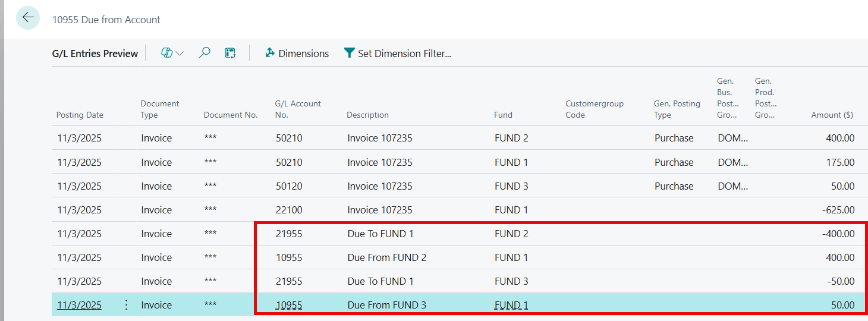
Task: Show row options for the selected entry
Action: (126, 305)
